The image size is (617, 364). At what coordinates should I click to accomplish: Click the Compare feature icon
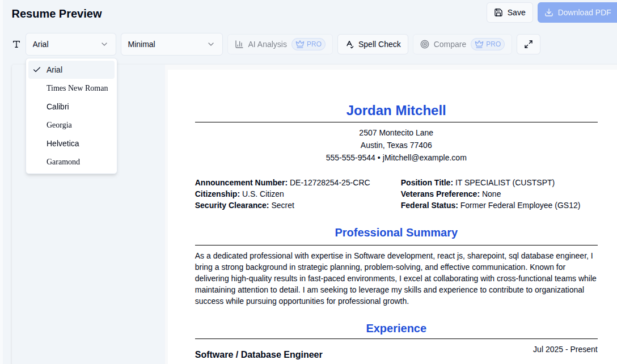425,44
